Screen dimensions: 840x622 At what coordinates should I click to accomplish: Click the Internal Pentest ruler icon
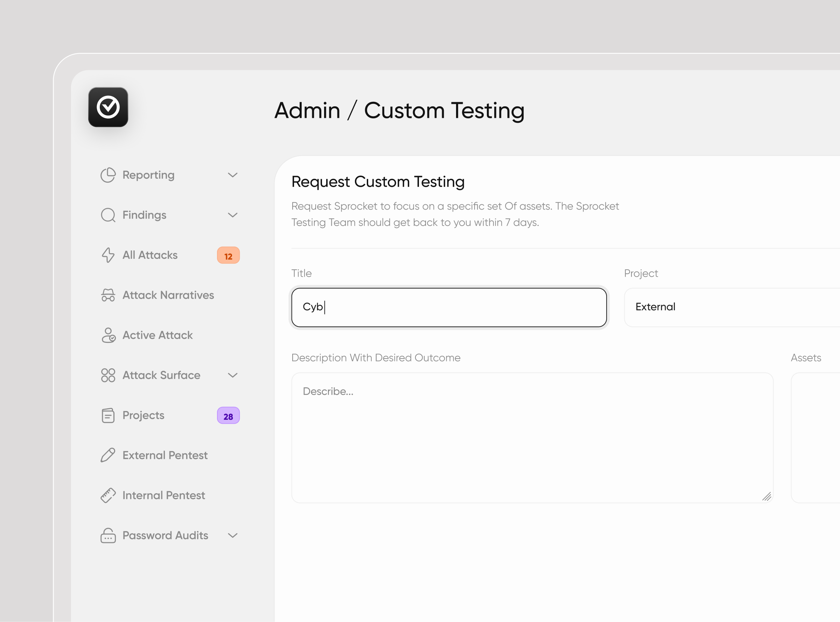pos(108,495)
